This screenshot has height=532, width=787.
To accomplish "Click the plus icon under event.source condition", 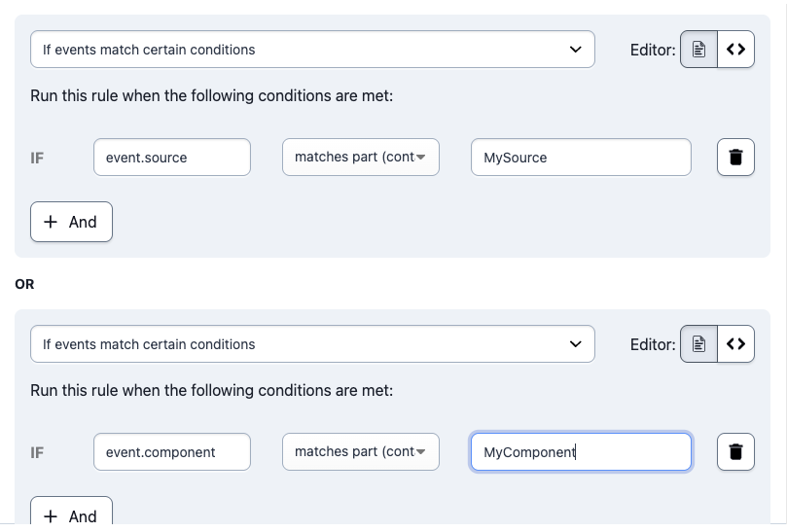I will pos(51,222).
